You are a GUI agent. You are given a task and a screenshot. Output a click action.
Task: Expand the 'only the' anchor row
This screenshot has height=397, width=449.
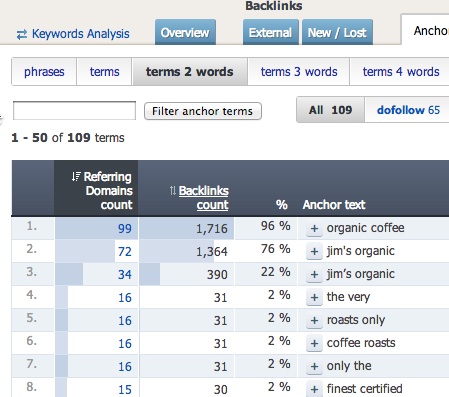[314, 366]
